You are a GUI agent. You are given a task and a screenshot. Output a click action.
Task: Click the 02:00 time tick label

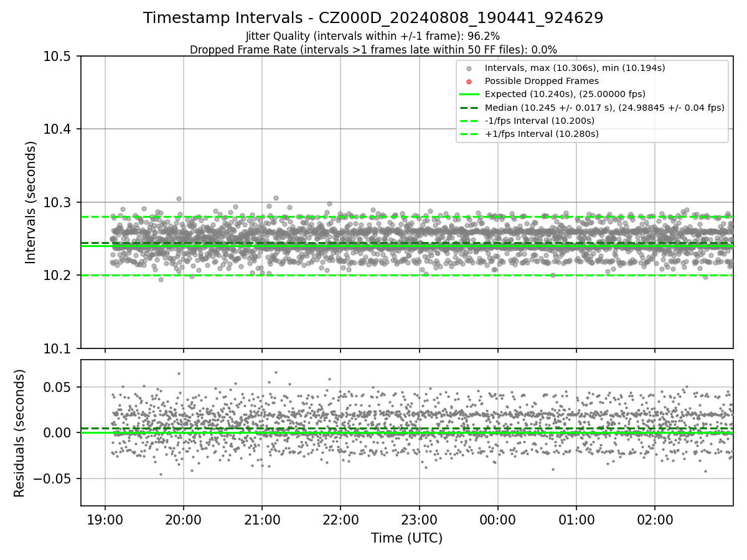(x=655, y=519)
